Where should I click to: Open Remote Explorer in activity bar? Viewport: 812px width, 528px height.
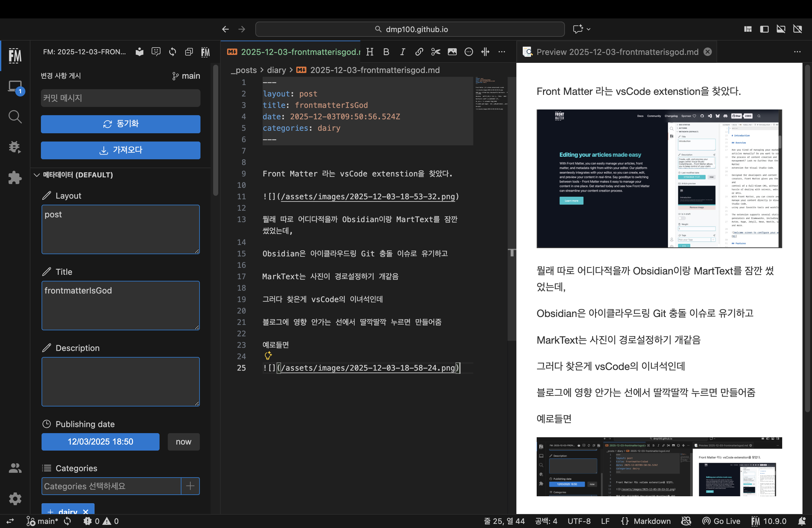pos(15,87)
